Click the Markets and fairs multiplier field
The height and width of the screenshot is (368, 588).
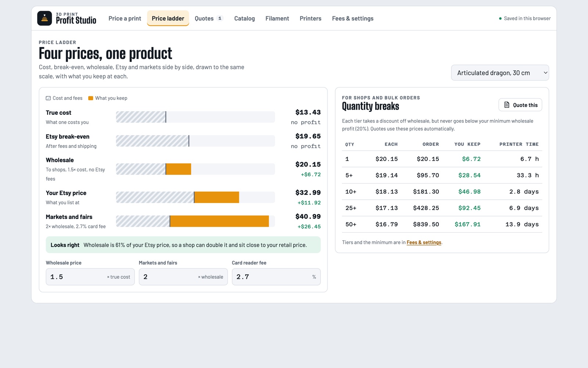183,277
